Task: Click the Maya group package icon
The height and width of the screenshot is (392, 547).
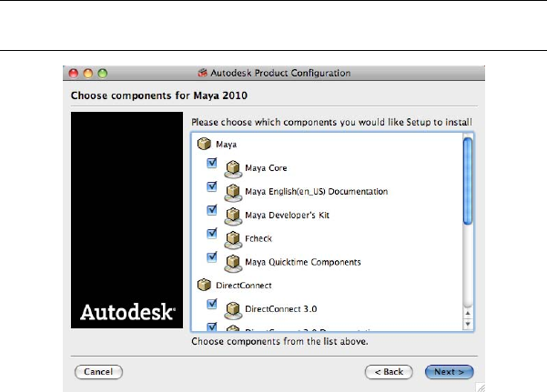Action: tap(204, 144)
